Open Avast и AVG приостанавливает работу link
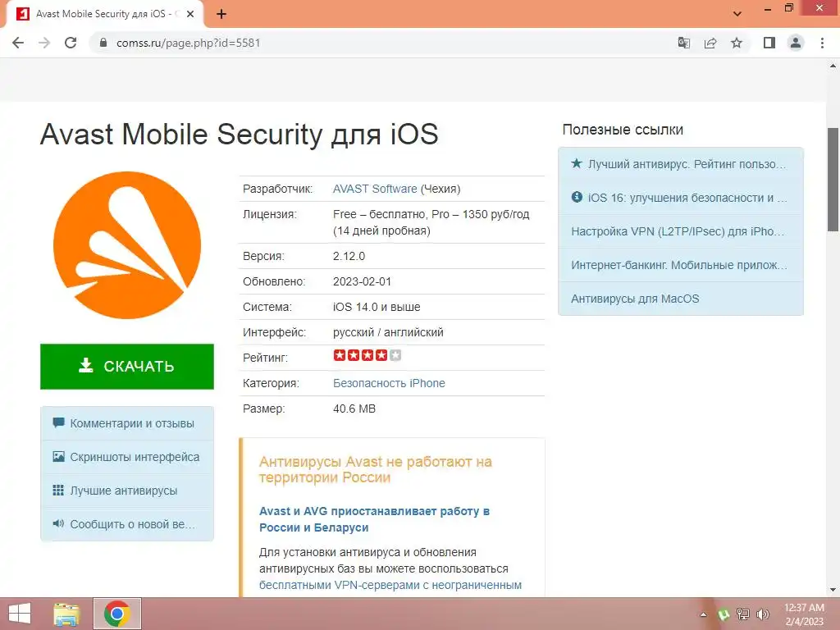Screen dimensions: 840x630 [374, 519]
